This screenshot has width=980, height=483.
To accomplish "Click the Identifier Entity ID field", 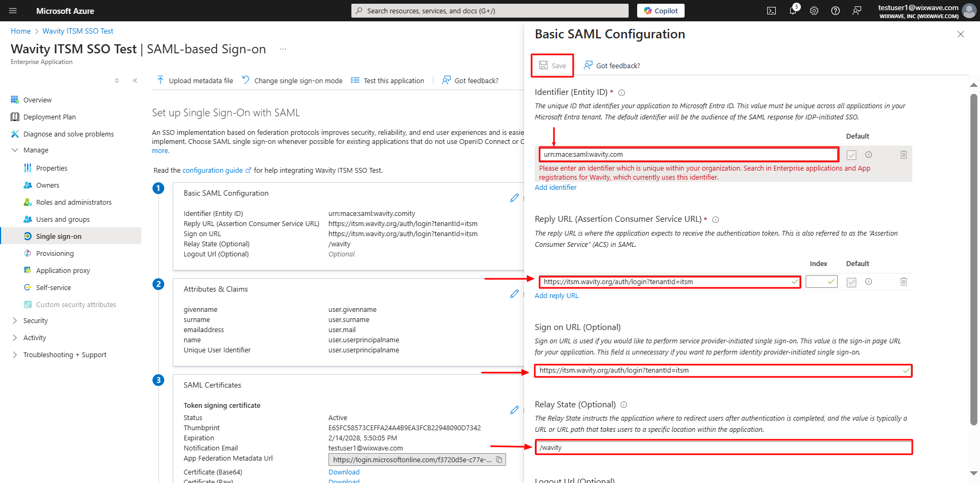I will pos(688,155).
